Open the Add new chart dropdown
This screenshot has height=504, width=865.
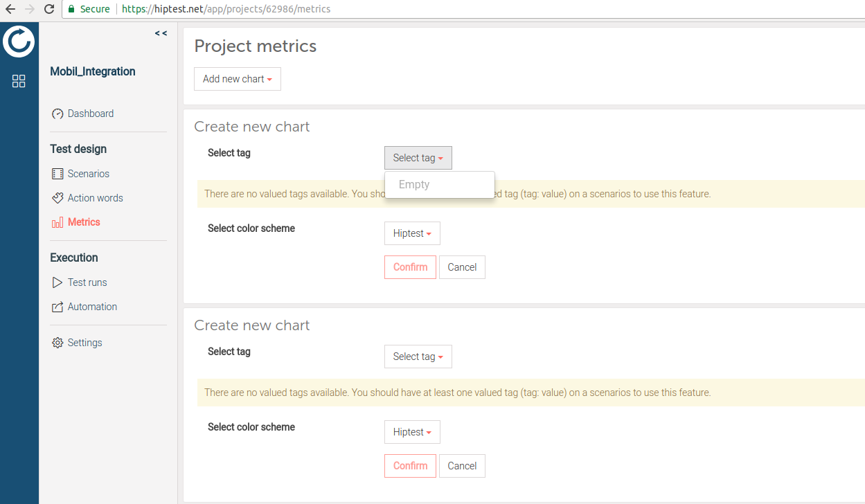coord(237,79)
